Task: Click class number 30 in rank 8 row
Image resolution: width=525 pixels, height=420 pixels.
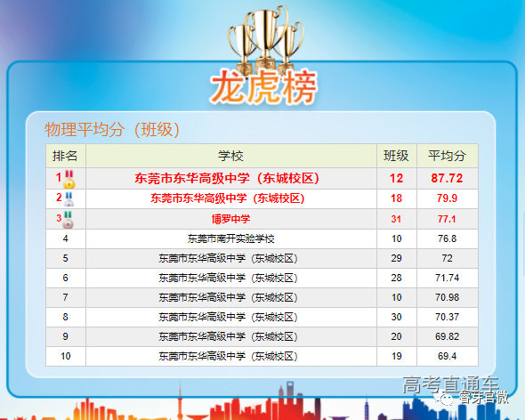Action: (397, 317)
